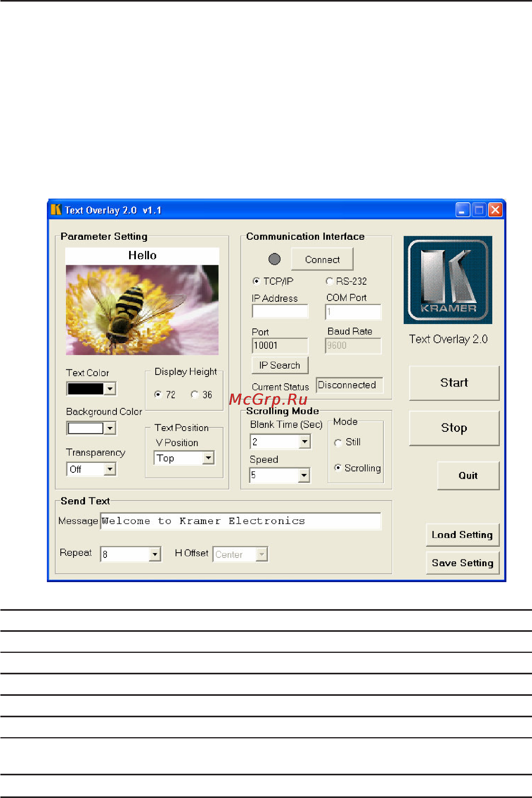Viewport: 532px width, 798px height.
Task: Click the Kramer K icon in title bar
Action: (56, 210)
